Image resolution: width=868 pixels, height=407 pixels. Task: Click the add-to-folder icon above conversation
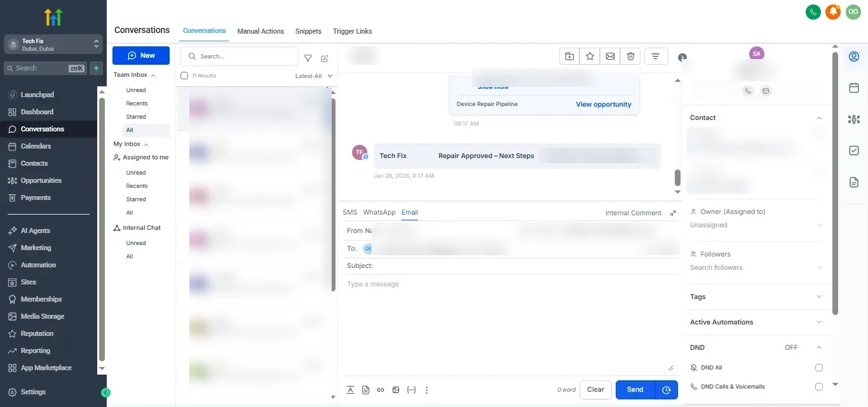click(x=569, y=57)
